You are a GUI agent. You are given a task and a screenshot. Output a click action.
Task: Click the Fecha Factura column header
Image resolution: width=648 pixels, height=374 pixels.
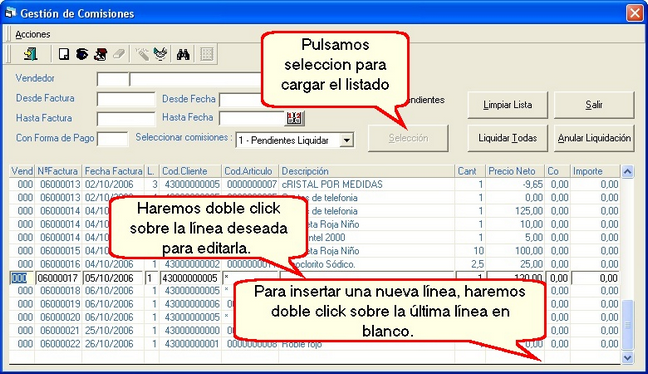(113, 171)
